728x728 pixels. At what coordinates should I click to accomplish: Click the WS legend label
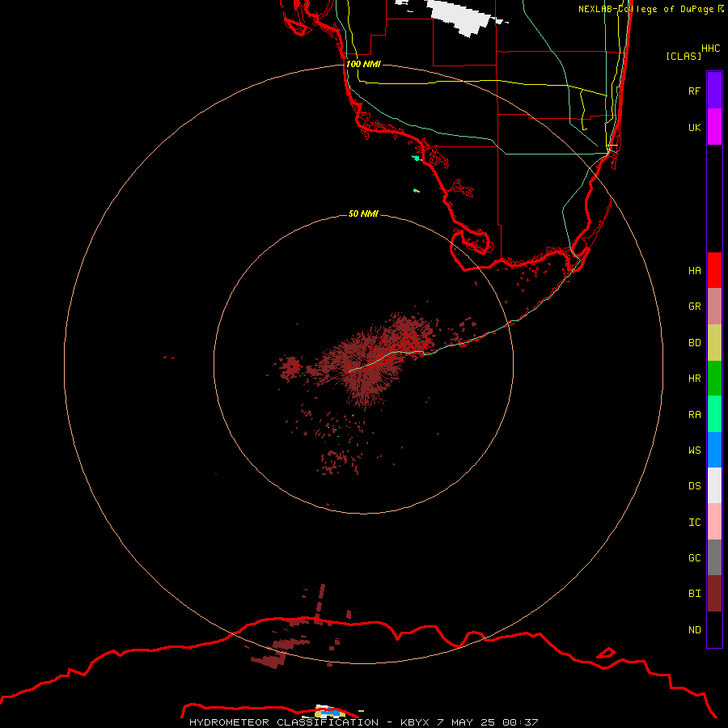tap(694, 451)
